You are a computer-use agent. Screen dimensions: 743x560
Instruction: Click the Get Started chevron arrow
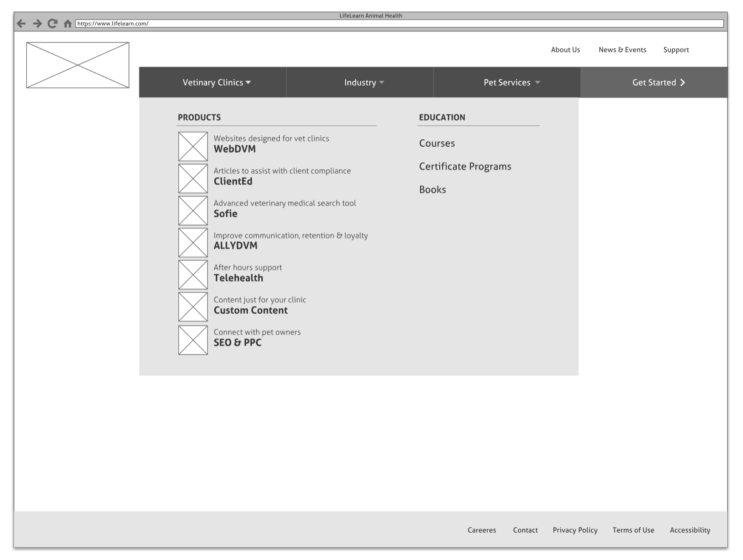coord(682,83)
